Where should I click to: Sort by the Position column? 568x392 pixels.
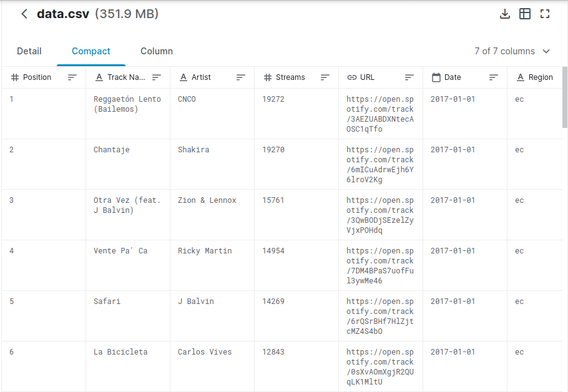pos(72,77)
